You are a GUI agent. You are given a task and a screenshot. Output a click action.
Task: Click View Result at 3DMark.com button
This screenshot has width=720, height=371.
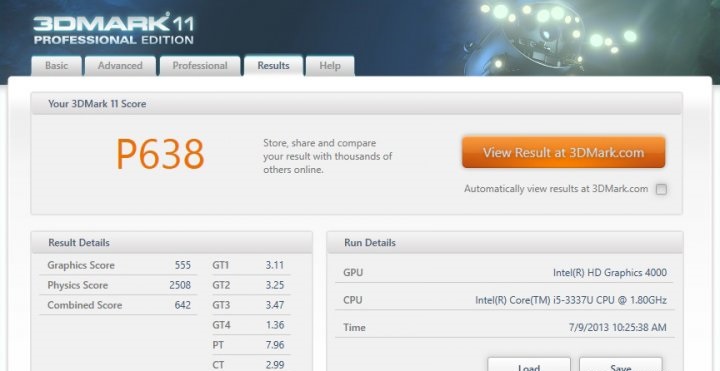(x=563, y=152)
